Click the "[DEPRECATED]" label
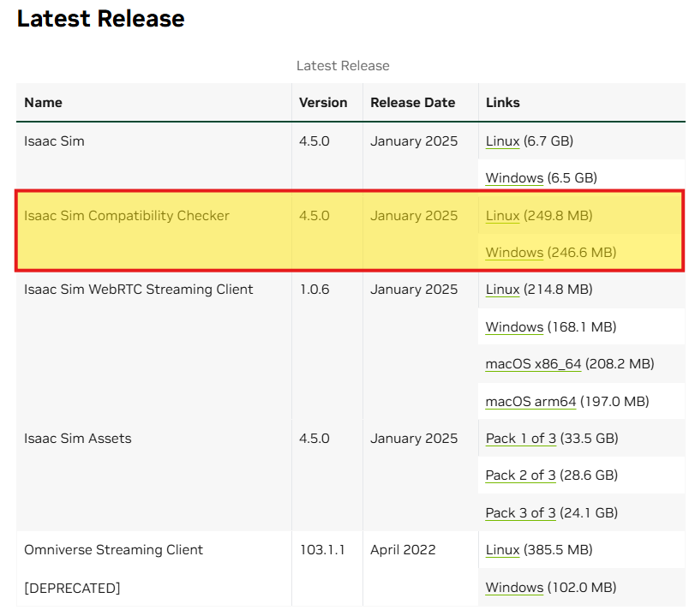Image resolution: width=689 pixels, height=616 pixels. click(72, 588)
